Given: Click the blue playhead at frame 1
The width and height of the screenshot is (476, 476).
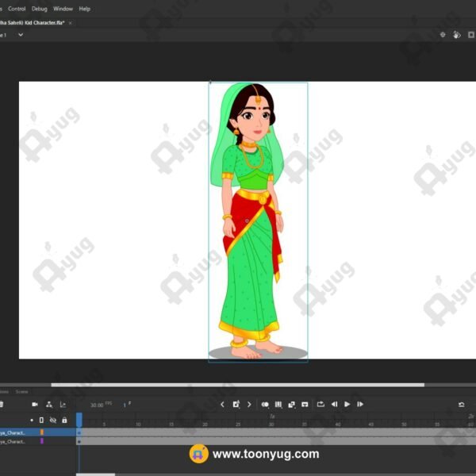Looking at the screenshot, I should tap(79, 420).
